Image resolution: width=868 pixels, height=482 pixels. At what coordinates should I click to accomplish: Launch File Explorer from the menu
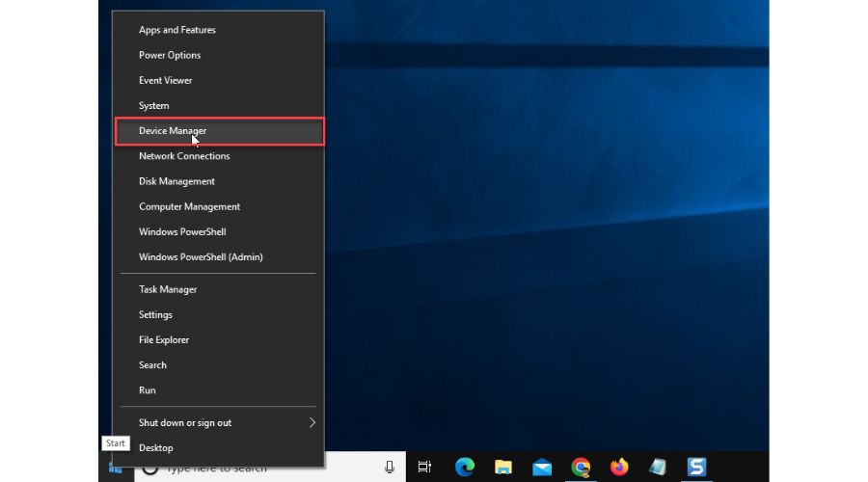click(219, 339)
